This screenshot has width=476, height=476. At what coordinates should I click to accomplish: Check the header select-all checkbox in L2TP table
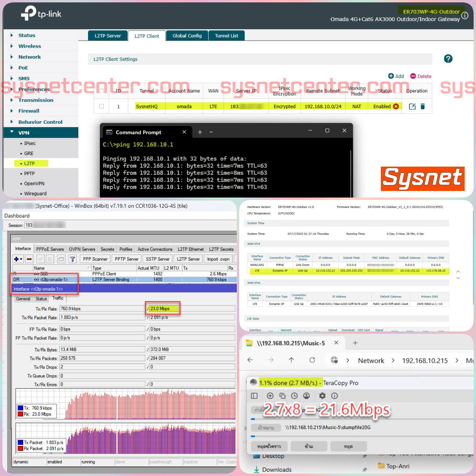[x=101, y=91]
